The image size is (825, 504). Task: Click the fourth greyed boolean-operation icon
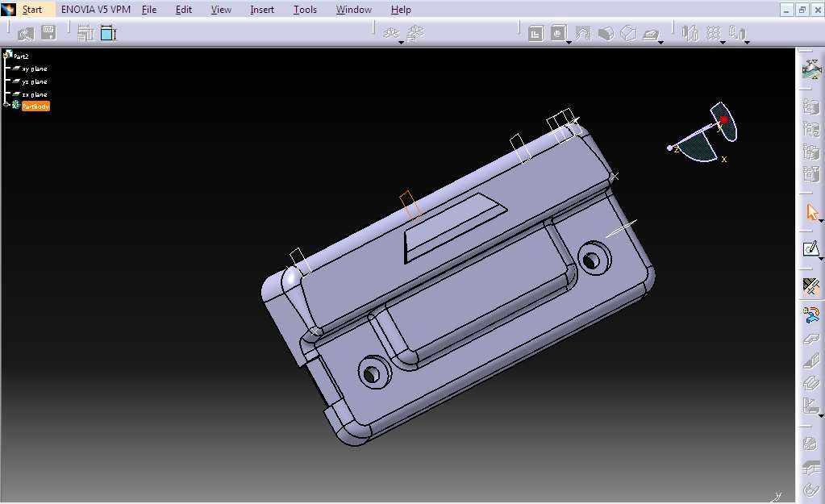click(810, 174)
